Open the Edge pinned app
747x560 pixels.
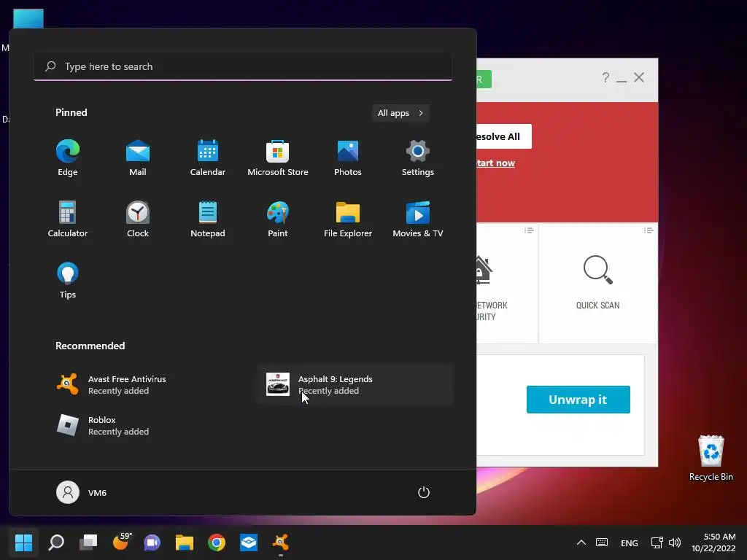coord(68,158)
